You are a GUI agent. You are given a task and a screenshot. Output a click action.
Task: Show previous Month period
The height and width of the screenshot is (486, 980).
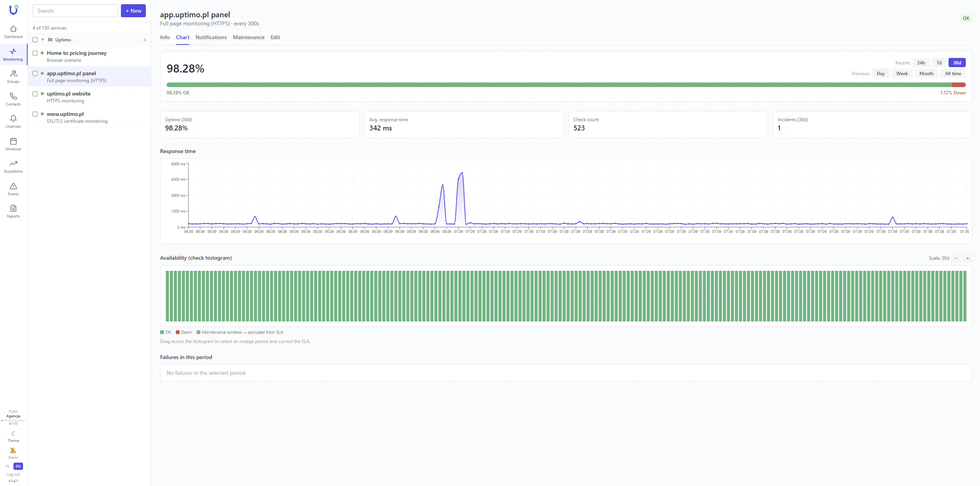[926, 74]
